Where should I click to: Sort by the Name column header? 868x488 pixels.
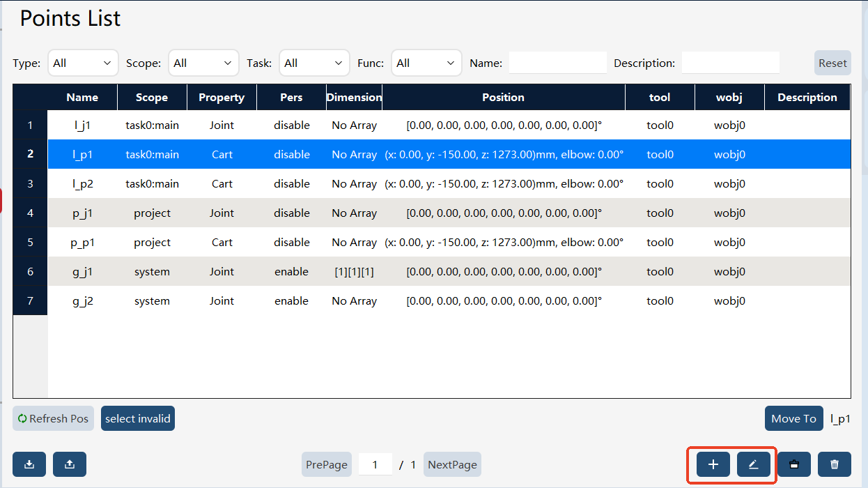[82, 98]
